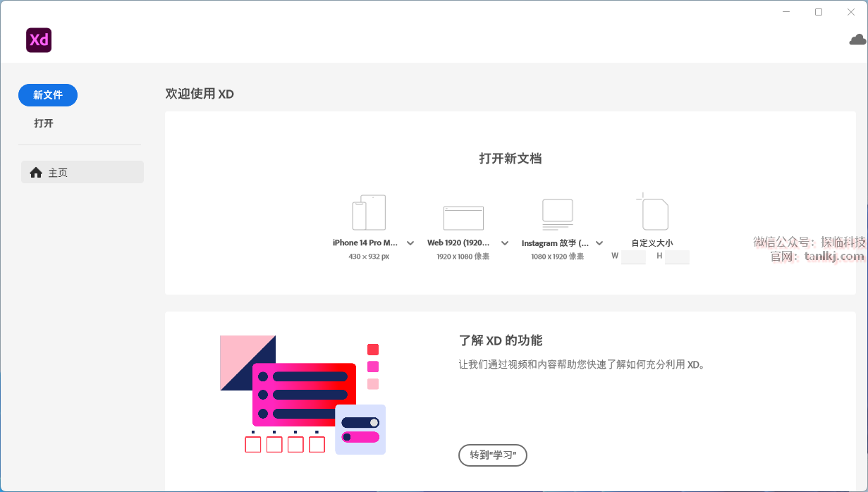This screenshot has height=492, width=868.
Task: Expand the Web 1920 preset dropdown
Action: tap(505, 243)
